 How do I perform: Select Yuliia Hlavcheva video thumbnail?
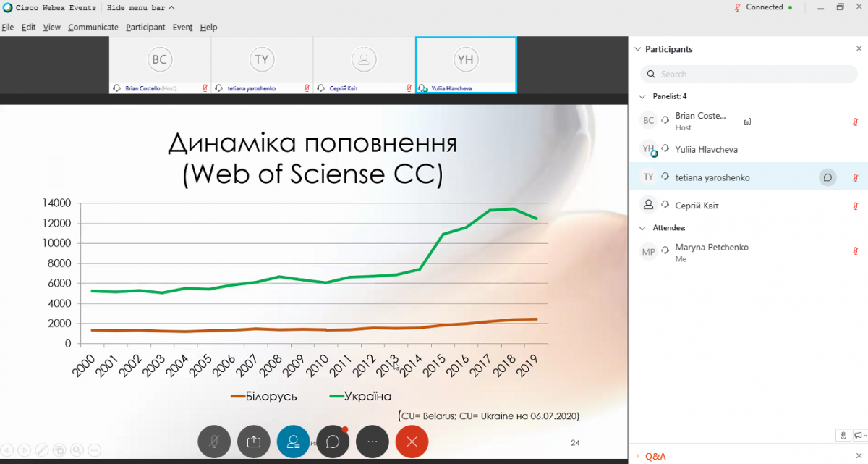(x=466, y=65)
